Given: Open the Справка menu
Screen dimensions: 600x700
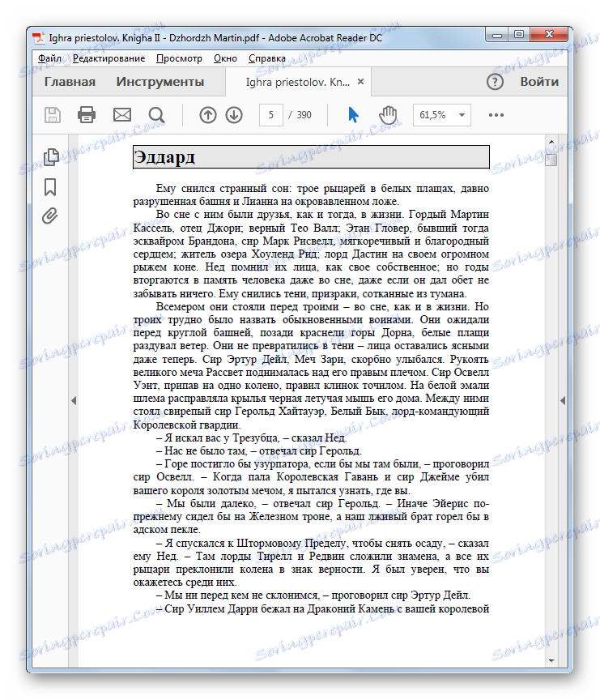Looking at the screenshot, I should click(x=266, y=58).
